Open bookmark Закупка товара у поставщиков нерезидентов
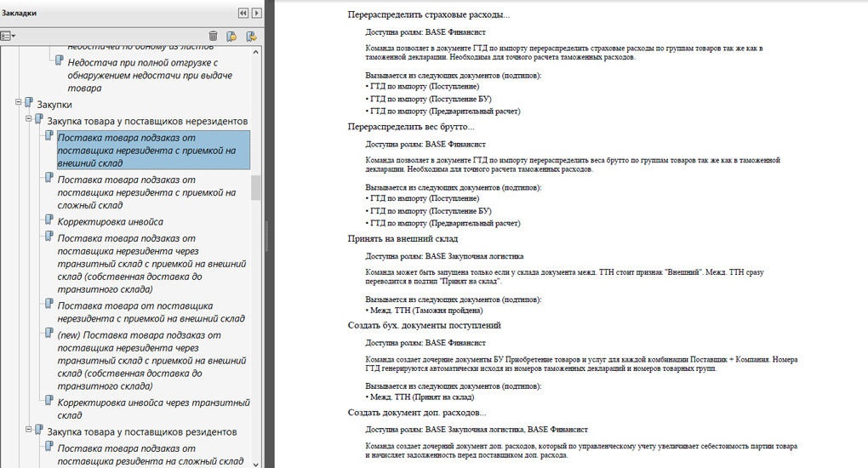The width and height of the screenshot is (868, 468). 147,122
